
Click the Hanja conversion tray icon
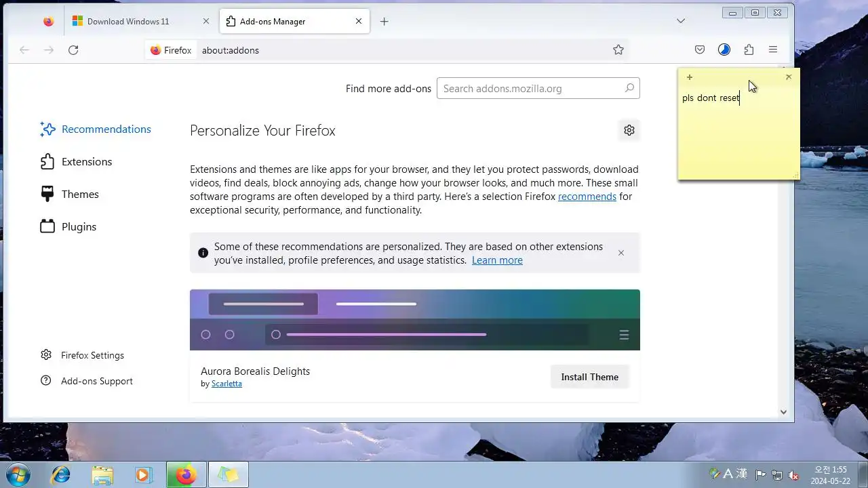[741, 474]
